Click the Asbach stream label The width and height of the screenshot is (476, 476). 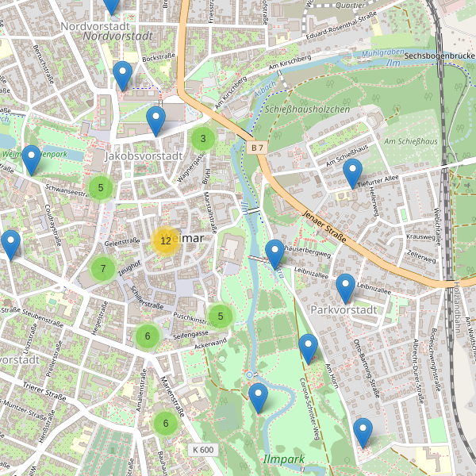265,89
